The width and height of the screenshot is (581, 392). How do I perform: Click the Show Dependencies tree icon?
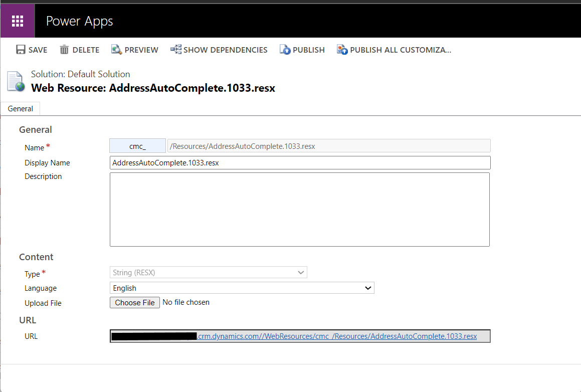point(175,49)
